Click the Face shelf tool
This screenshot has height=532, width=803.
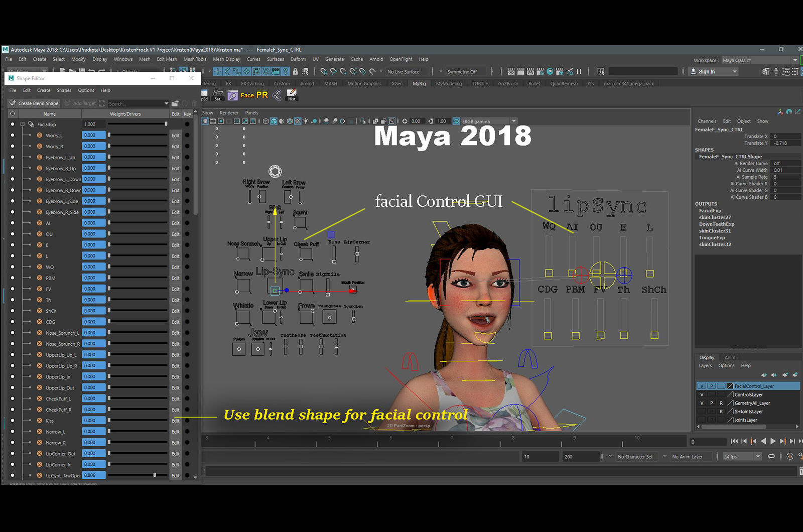[247, 95]
